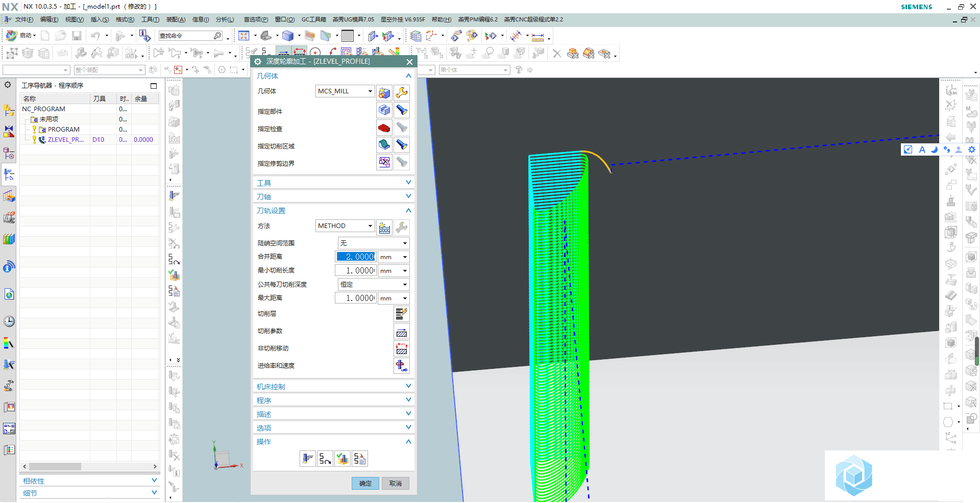Open the non-cutting moves (非切削移动) icon
This screenshot has width=980, height=503.
[402, 348]
